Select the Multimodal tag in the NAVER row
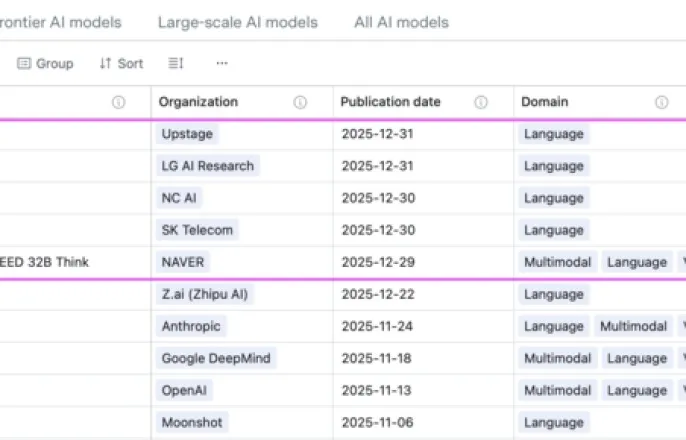 (x=557, y=262)
